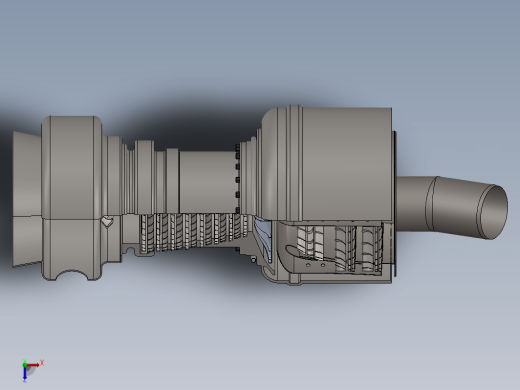Click the blue Z-axis arrow on triad
The image size is (520, 390).
pyautogui.click(x=25, y=374)
